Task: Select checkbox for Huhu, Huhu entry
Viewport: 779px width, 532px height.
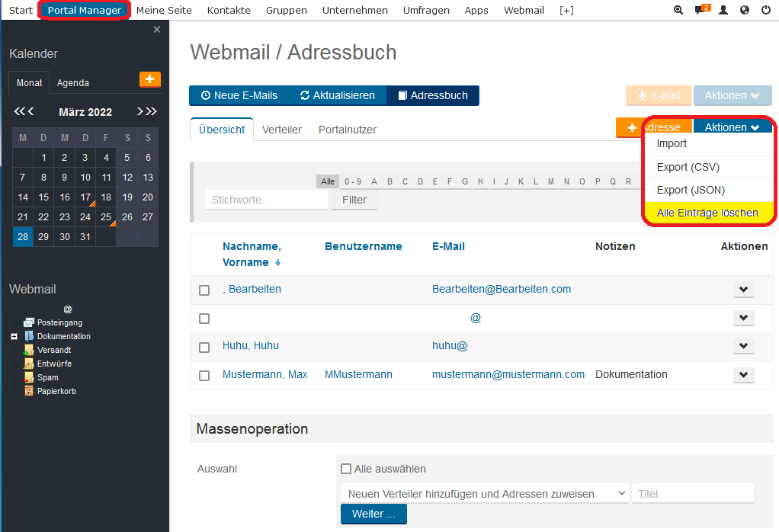Action: [204, 348]
